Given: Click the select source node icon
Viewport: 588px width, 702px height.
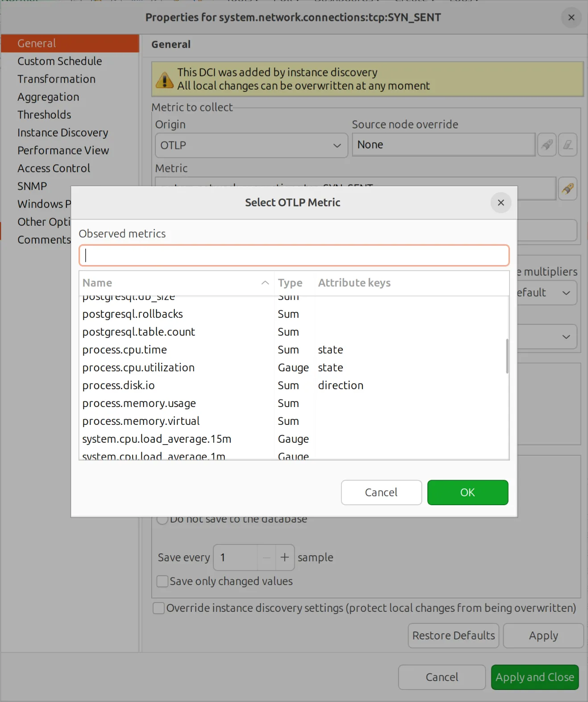Looking at the screenshot, I should point(547,145).
